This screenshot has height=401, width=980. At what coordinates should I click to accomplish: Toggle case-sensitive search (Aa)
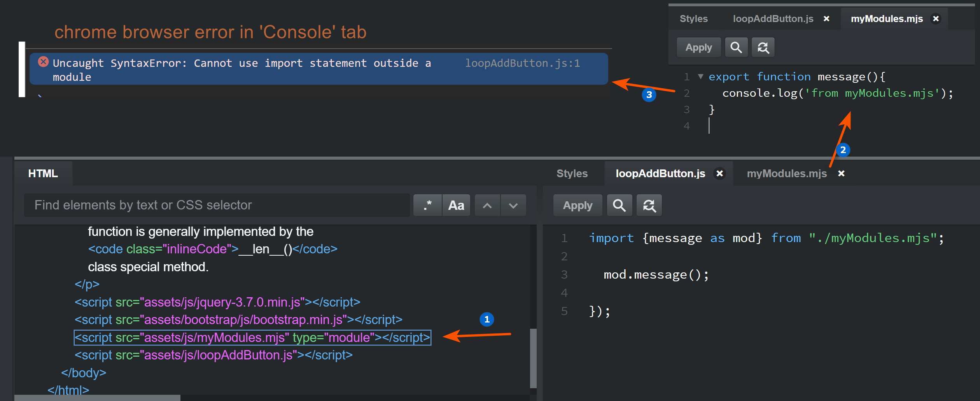(456, 205)
